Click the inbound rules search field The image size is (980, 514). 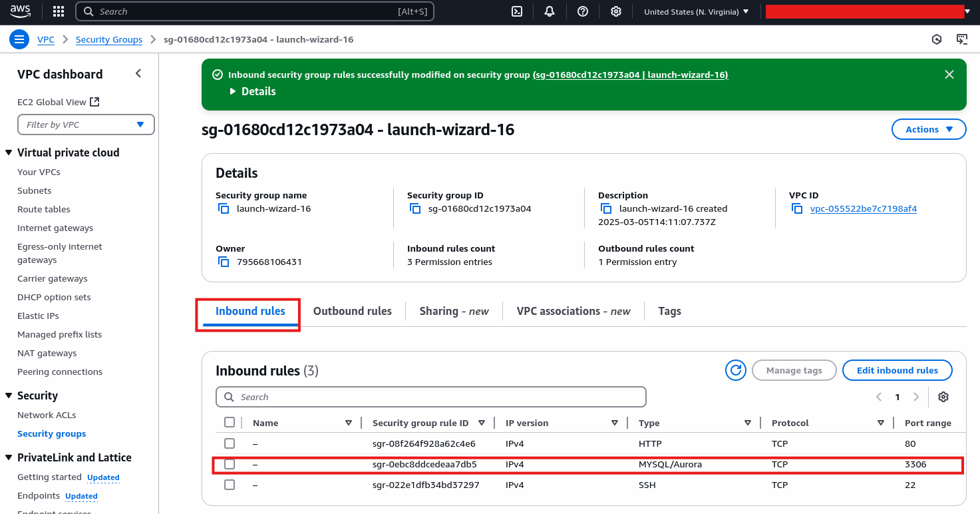pyautogui.click(x=431, y=397)
